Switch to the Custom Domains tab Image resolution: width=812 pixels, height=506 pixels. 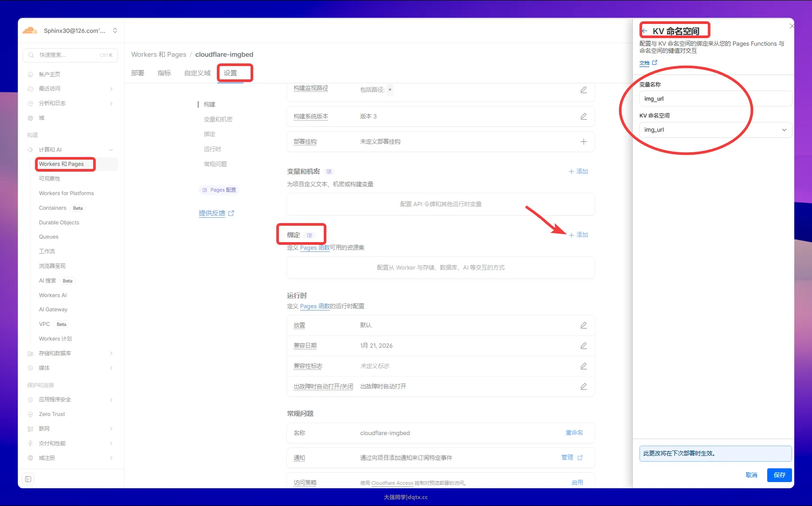[x=197, y=73]
